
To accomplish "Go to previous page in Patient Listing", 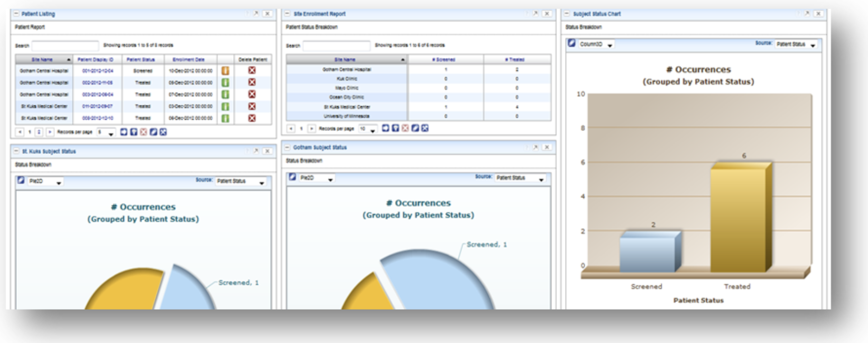I will pos(20,132).
